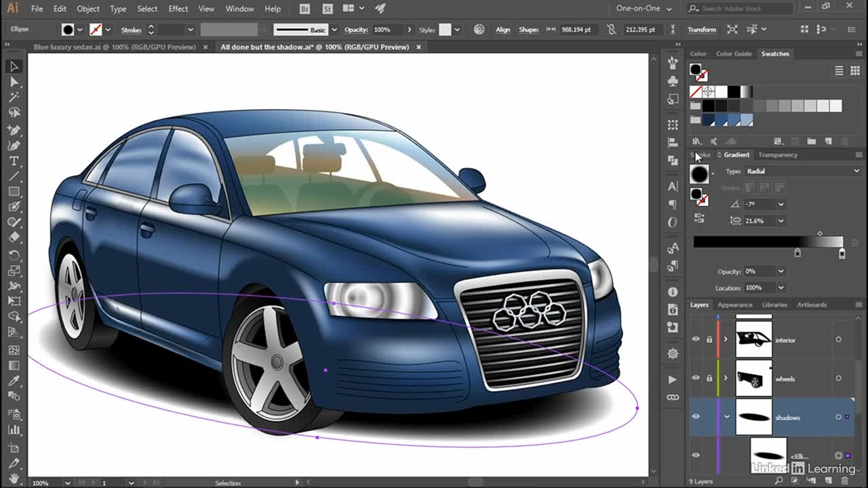The width and height of the screenshot is (868, 488).
Task: Expand the interior layer
Action: coord(726,340)
